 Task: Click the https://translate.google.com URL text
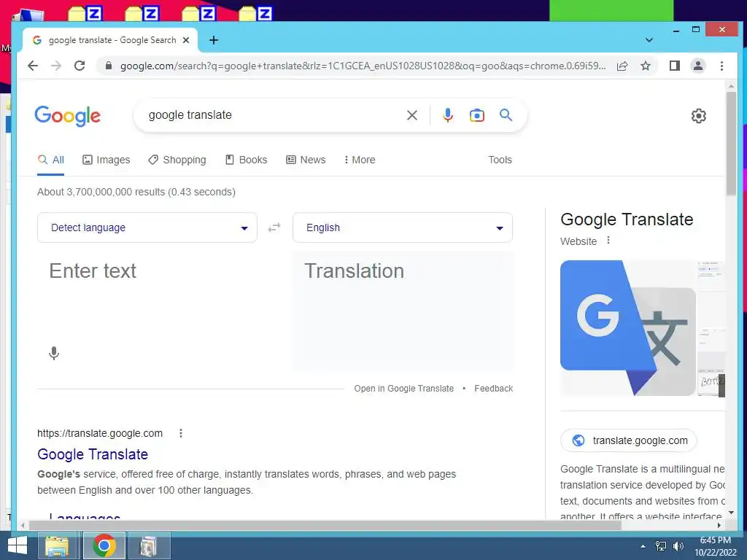100,433
